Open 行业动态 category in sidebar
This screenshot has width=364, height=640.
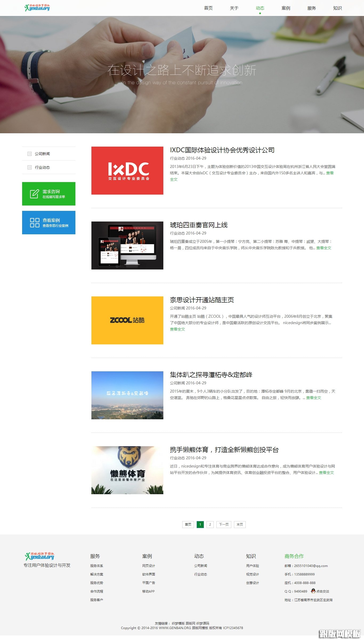point(42,167)
